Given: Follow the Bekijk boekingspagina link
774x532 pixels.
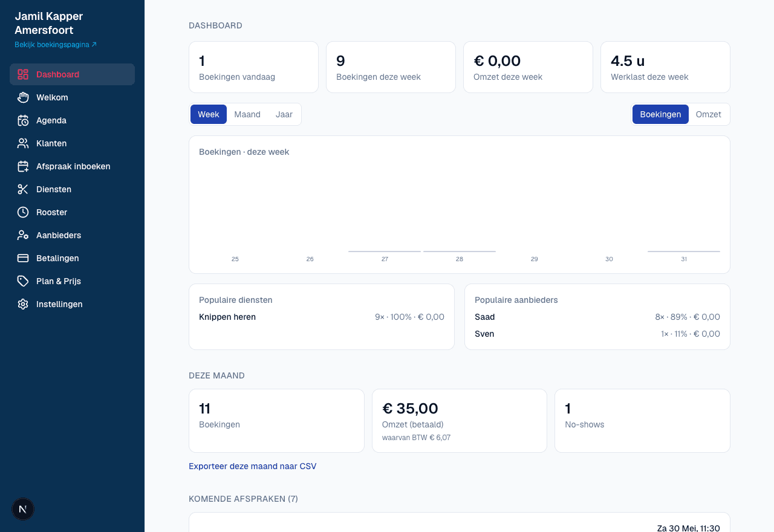Looking at the screenshot, I should (x=56, y=45).
